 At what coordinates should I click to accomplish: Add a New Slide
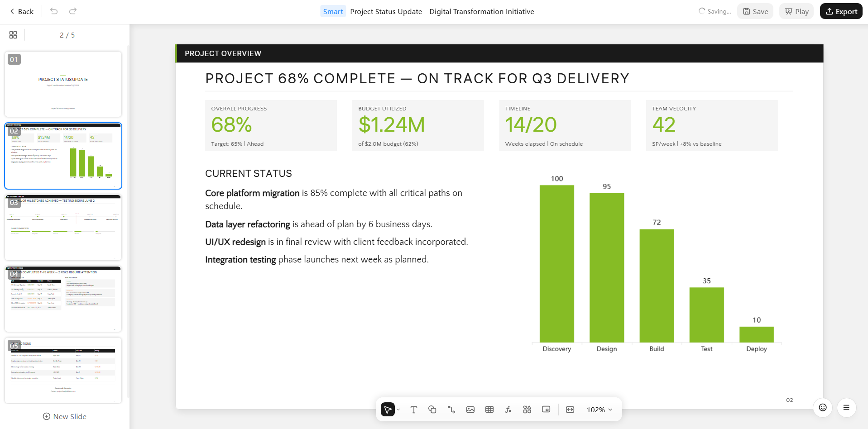click(x=64, y=416)
